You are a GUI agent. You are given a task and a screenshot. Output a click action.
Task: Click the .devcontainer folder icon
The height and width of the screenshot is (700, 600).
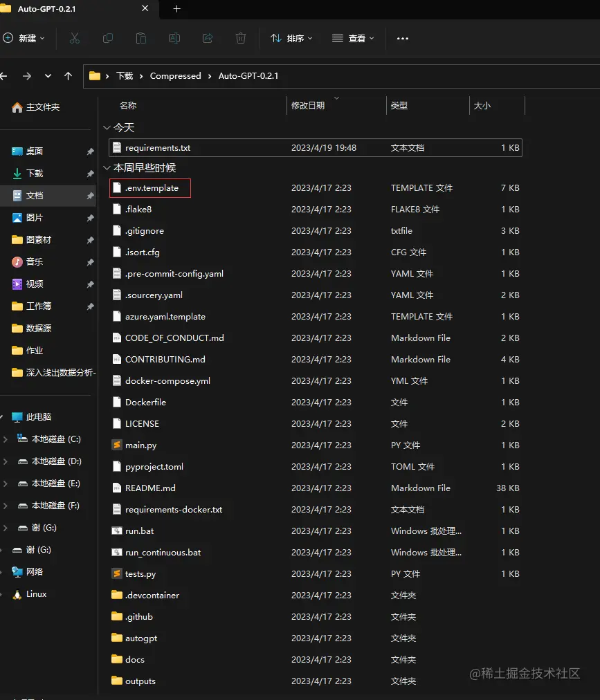click(x=116, y=595)
